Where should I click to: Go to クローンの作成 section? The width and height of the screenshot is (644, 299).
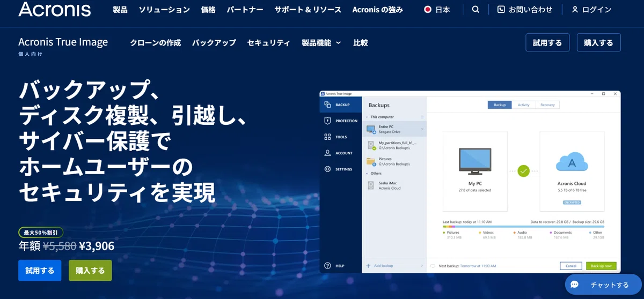pyautogui.click(x=156, y=43)
